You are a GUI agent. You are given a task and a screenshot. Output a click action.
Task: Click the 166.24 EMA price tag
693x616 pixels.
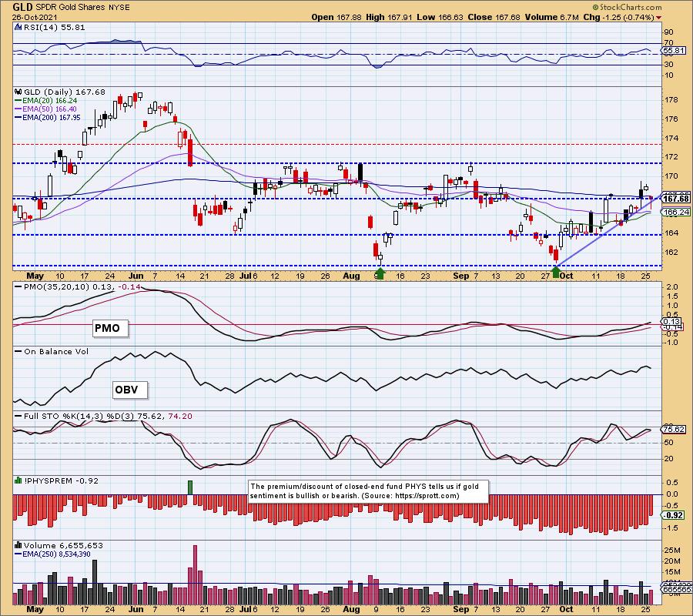675,213
